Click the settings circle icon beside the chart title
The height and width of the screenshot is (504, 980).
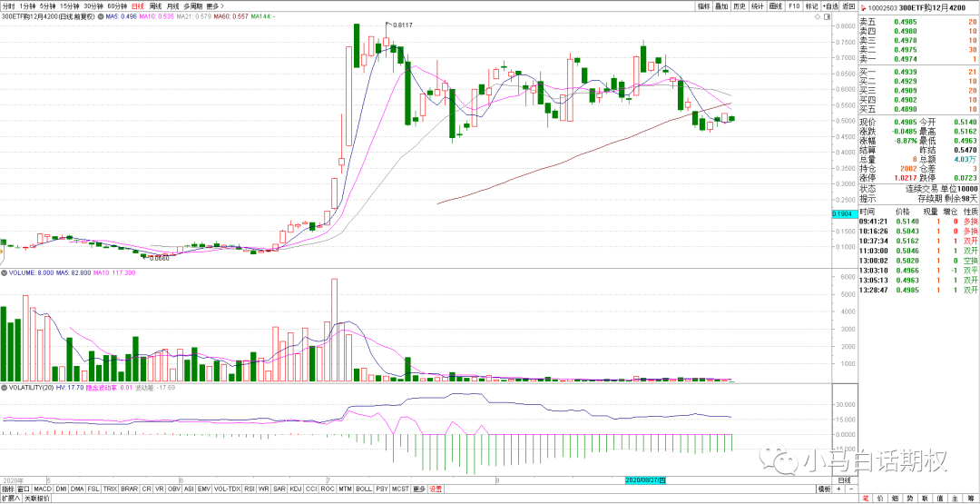tap(99, 16)
